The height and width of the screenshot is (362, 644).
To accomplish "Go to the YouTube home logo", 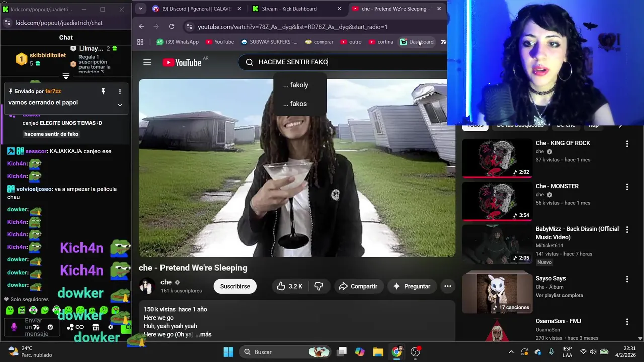I will point(182,62).
